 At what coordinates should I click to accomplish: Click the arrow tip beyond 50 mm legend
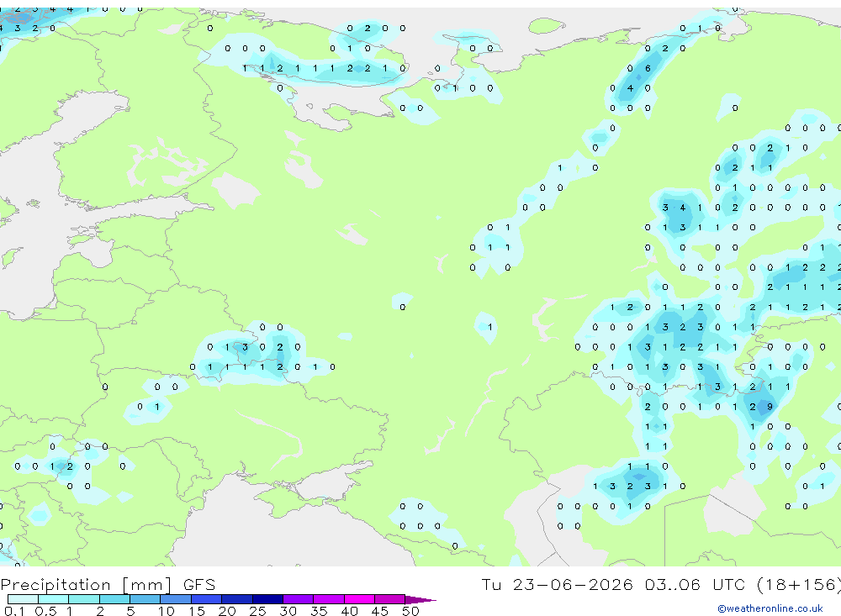pos(421,600)
